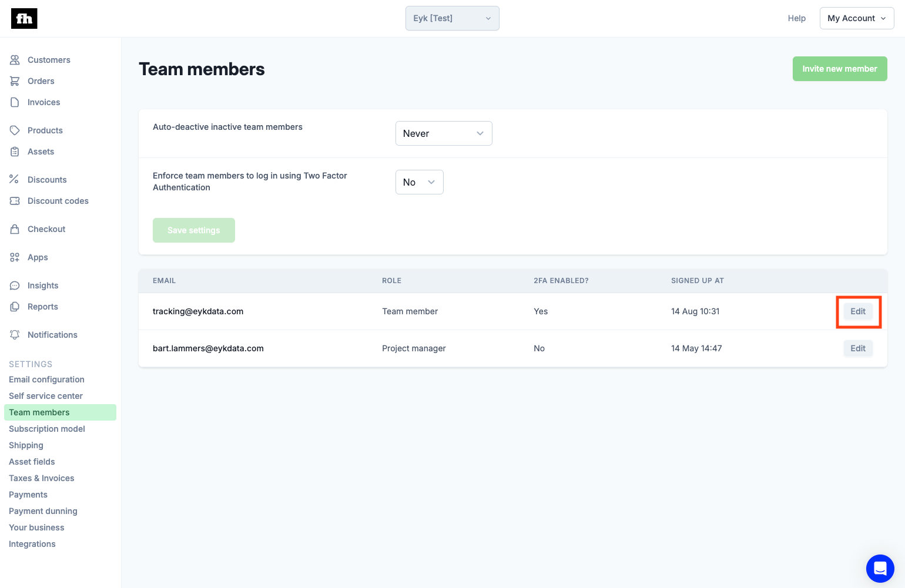Click the Checkout lock icon
The image size is (905, 588).
15,229
